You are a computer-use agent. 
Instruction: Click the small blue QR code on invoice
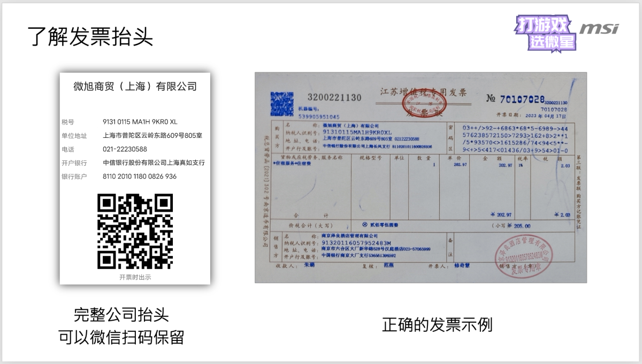[x=282, y=104]
